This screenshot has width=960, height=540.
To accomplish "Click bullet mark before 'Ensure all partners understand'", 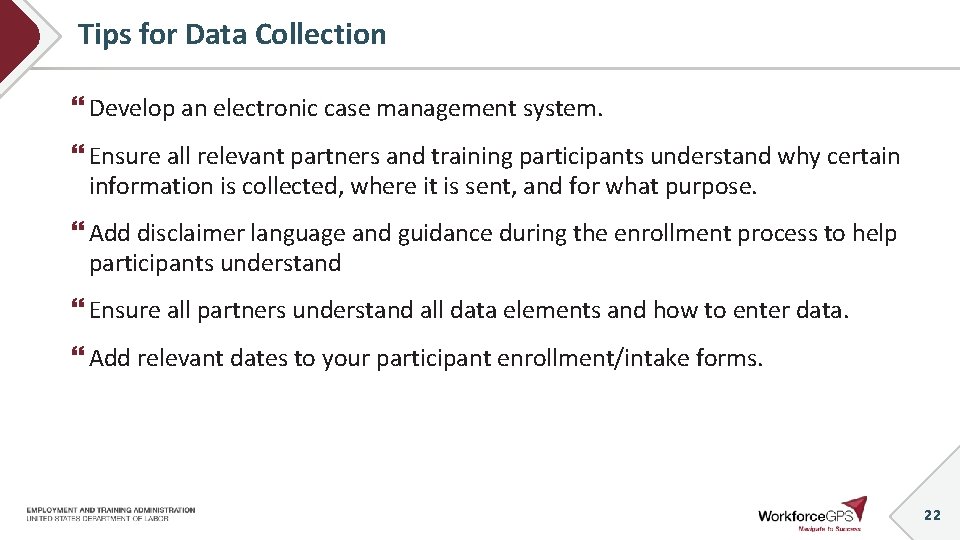I will [78, 304].
